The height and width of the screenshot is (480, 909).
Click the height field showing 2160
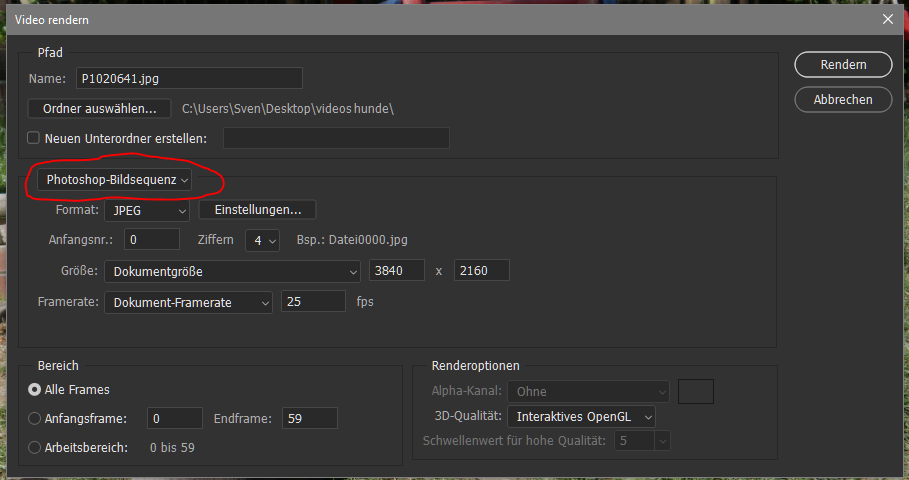[481, 271]
